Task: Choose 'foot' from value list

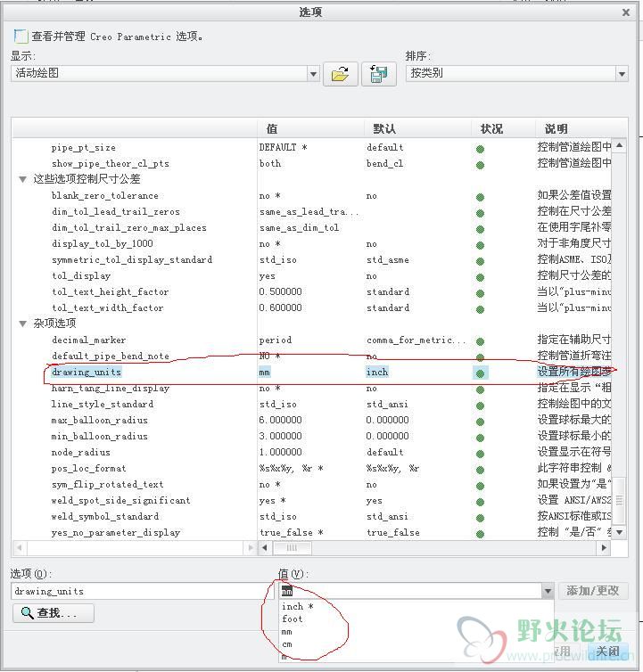Action: click(x=293, y=619)
